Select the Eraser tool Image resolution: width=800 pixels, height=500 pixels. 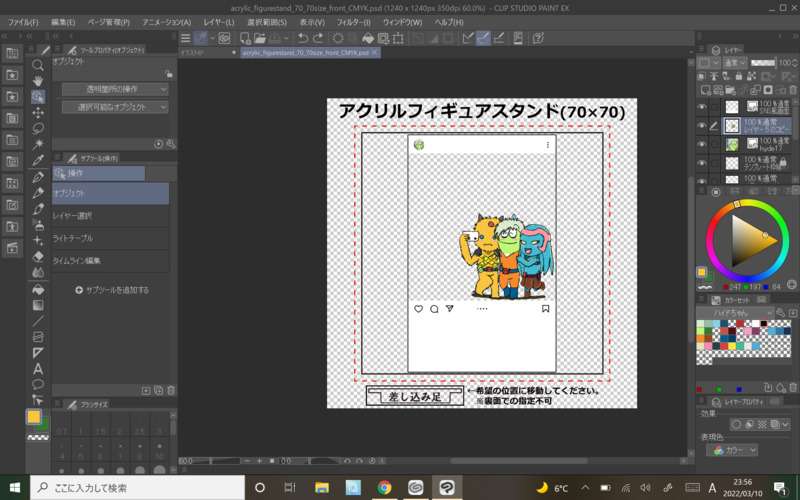[x=38, y=256]
